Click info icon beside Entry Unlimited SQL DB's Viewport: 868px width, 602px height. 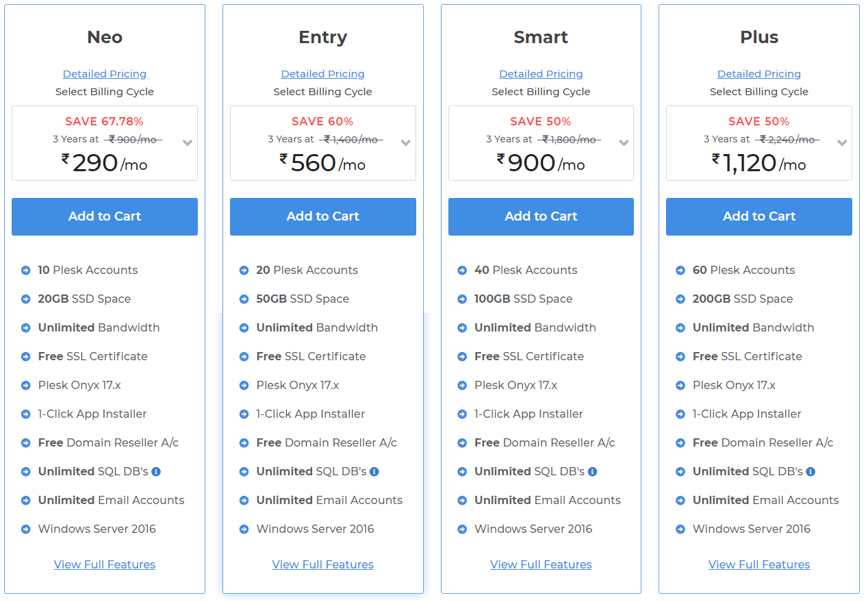[374, 472]
